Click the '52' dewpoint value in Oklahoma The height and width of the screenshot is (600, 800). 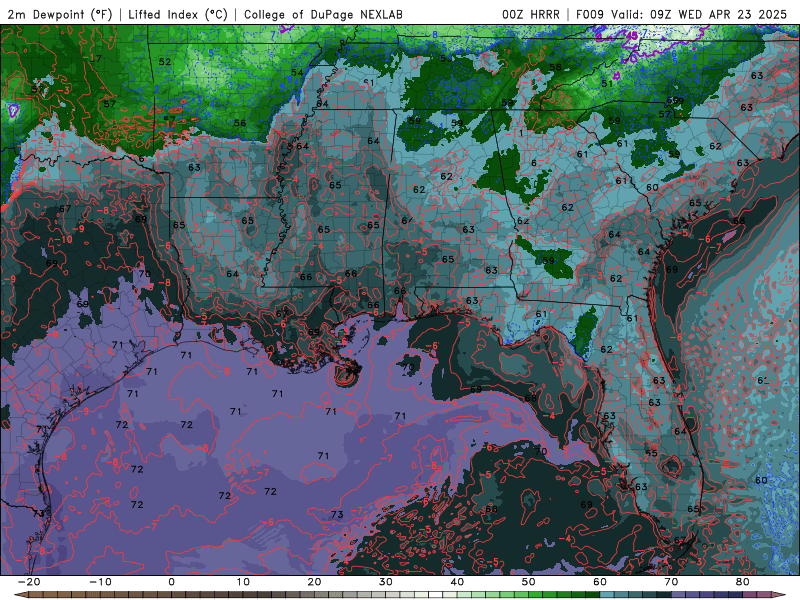[165, 62]
